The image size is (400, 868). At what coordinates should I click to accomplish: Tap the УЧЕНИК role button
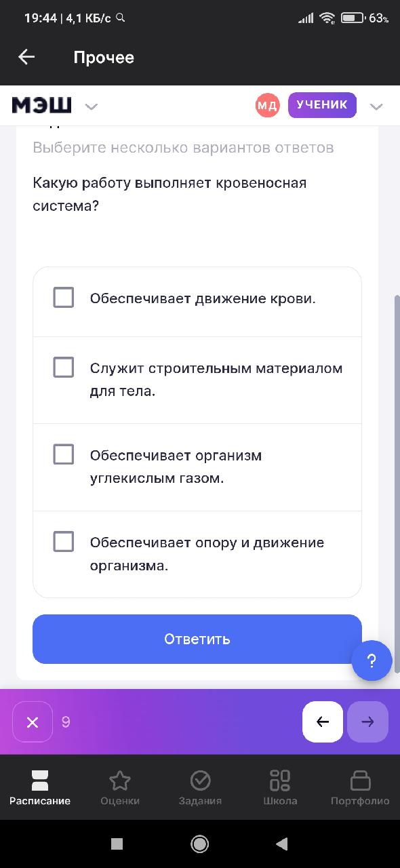pos(322,105)
